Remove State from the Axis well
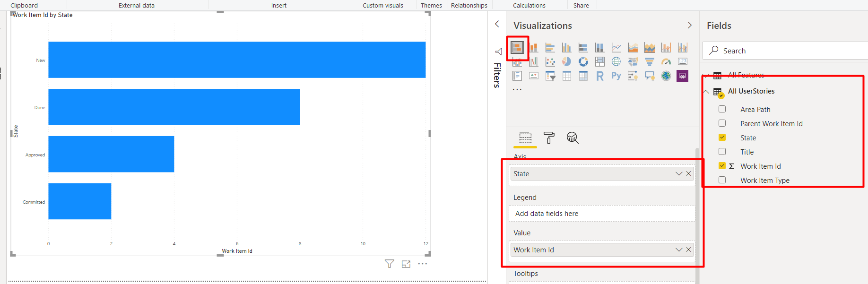This screenshot has width=868, height=284. pos(689,174)
